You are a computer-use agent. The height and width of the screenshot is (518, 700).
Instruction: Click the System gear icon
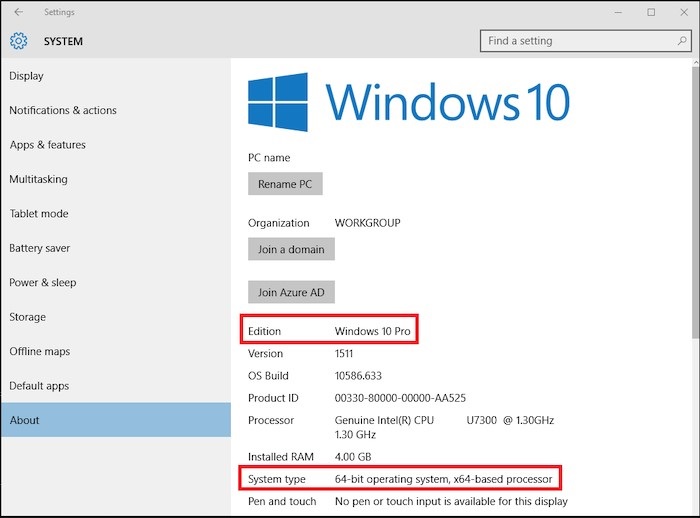click(x=18, y=42)
